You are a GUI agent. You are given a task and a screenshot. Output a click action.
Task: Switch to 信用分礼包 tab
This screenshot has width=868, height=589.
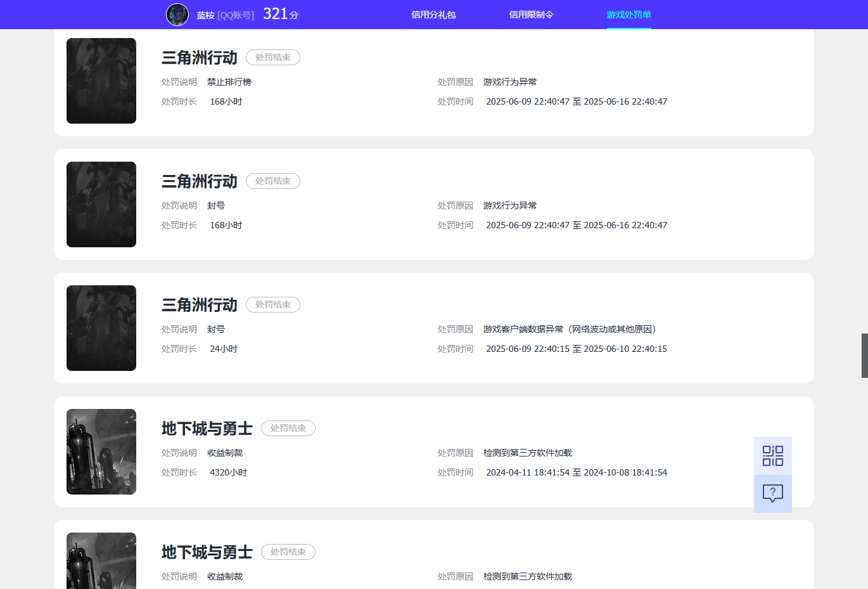coord(433,15)
